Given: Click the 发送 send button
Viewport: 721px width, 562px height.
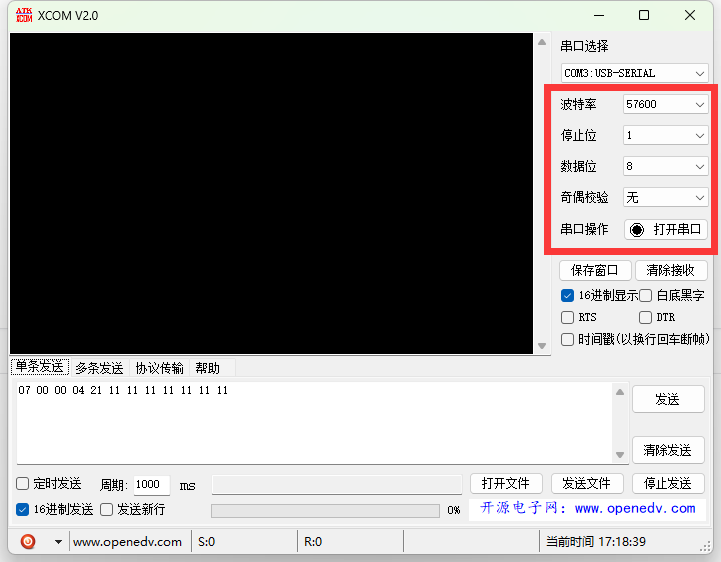Looking at the screenshot, I should coord(668,399).
